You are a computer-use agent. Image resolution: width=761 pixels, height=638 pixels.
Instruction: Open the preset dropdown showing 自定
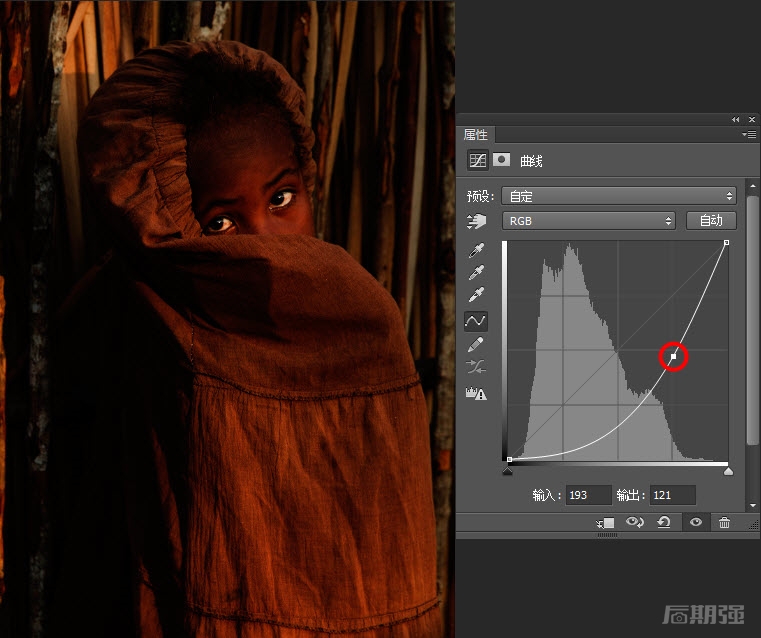619,196
